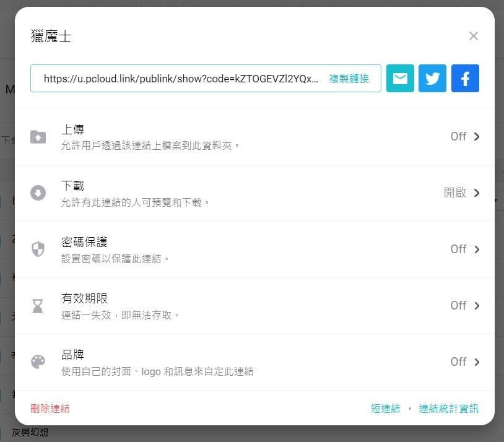Viewport: 504px width, 442px height.
Task: Click the upload folder icon
Action: pos(38,137)
